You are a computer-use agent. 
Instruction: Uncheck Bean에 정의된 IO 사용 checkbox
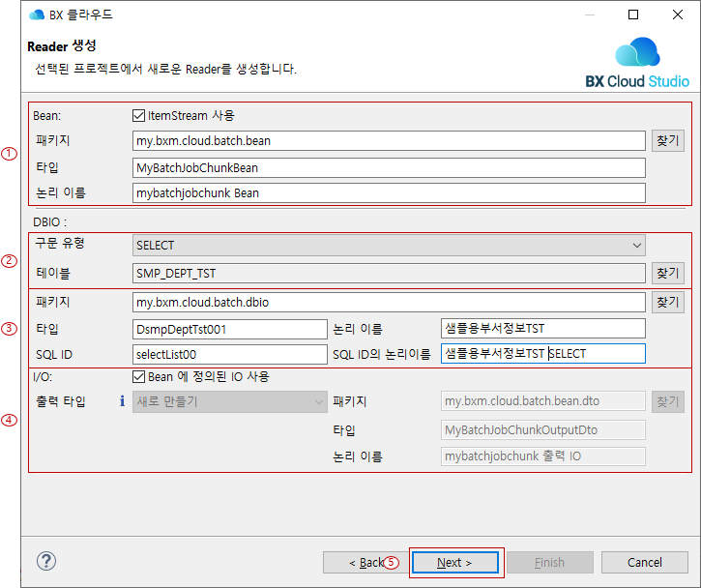pyautogui.click(x=139, y=376)
